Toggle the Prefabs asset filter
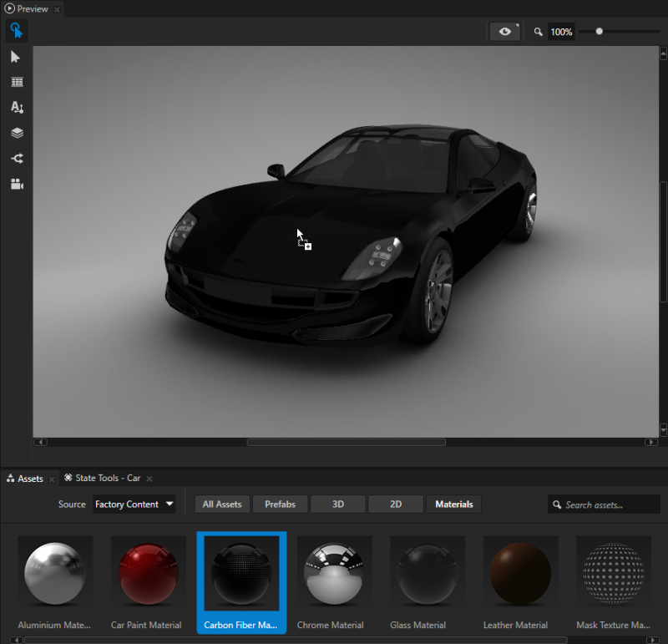This screenshot has height=644, width=668. point(280,505)
